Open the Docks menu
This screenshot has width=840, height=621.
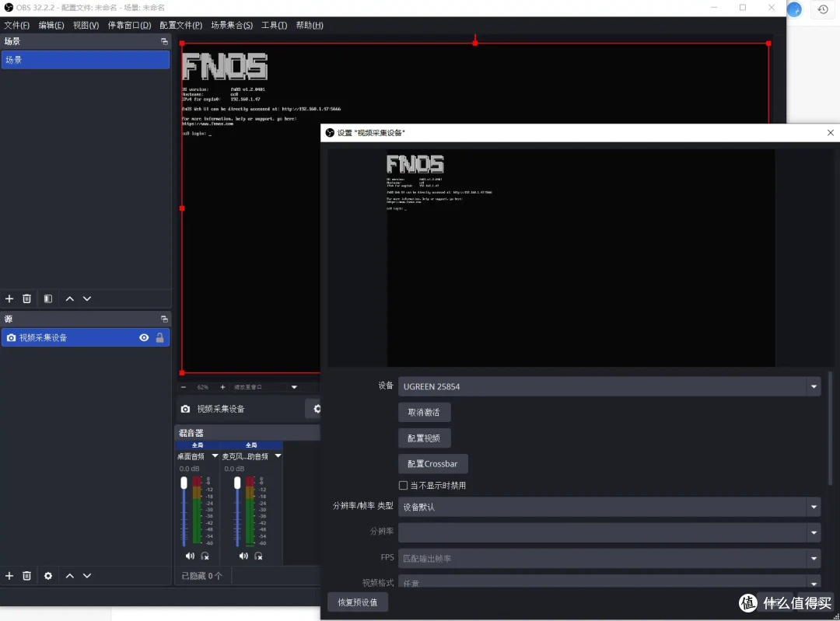point(129,25)
